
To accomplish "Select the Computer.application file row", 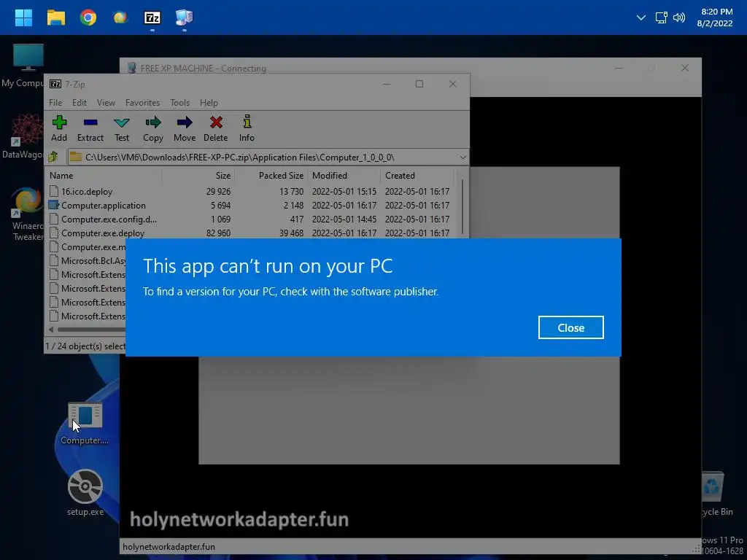I will [x=250, y=205].
